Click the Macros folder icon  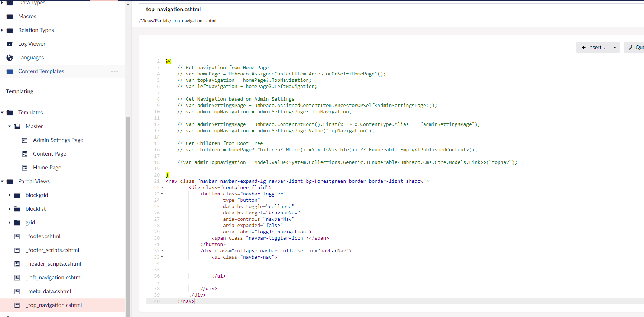tap(10, 16)
